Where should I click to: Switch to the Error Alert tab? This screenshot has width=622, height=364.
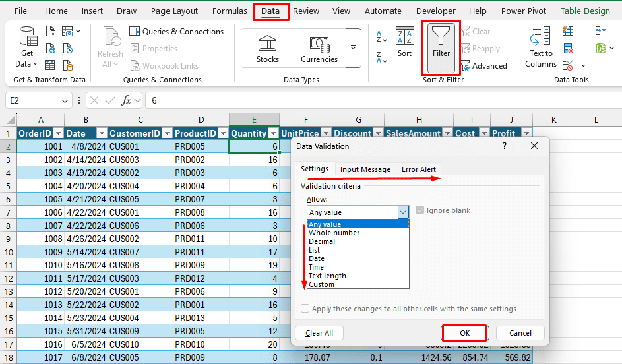click(418, 169)
